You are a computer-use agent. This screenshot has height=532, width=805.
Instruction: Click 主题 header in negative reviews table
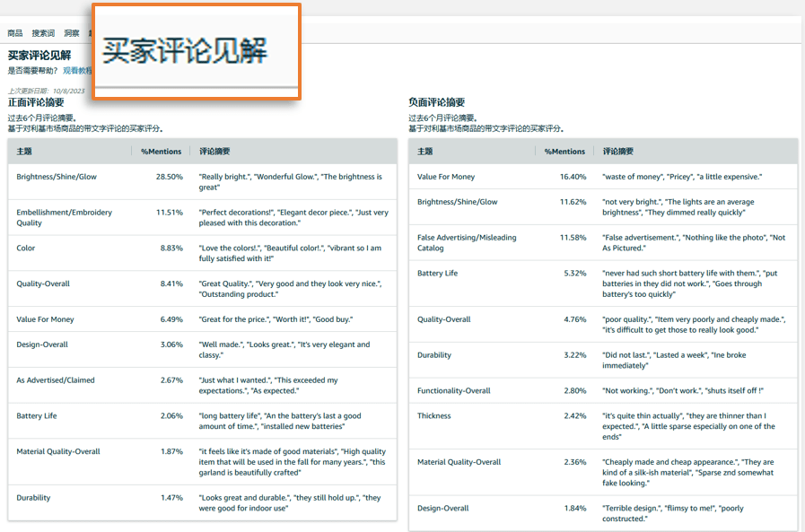point(425,152)
